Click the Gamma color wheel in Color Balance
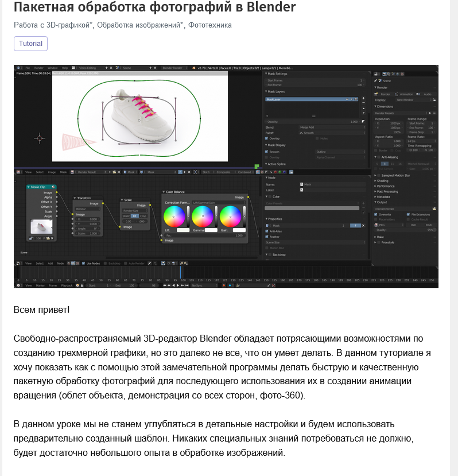The height and width of the screenshot is (476, 458). point(202,216)
